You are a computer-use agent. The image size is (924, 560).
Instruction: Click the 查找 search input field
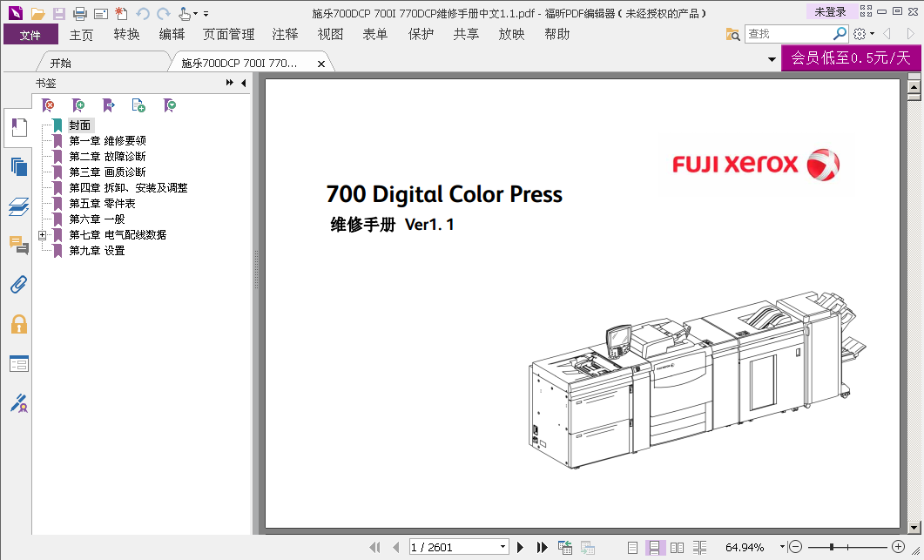pyautogui.click(x=789, y=34)
